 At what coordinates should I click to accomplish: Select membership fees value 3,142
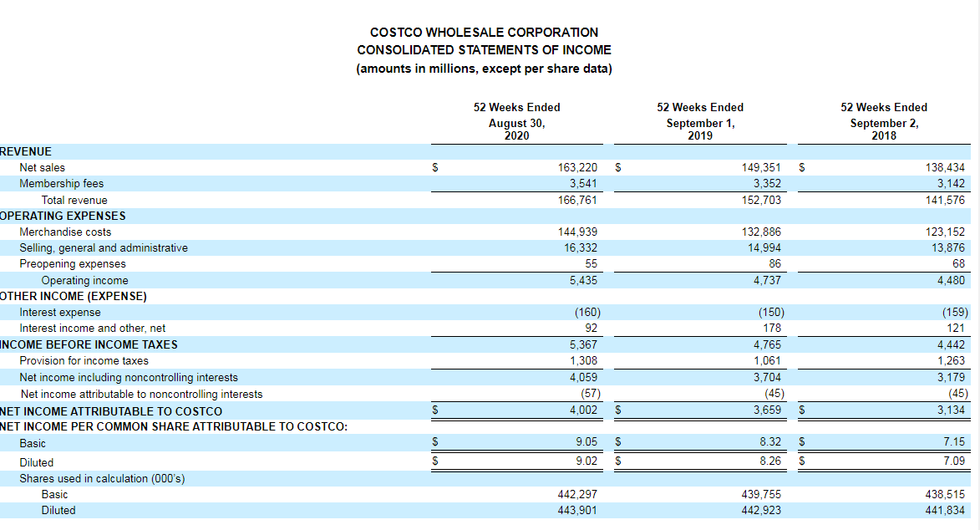(x=951, y=183)
